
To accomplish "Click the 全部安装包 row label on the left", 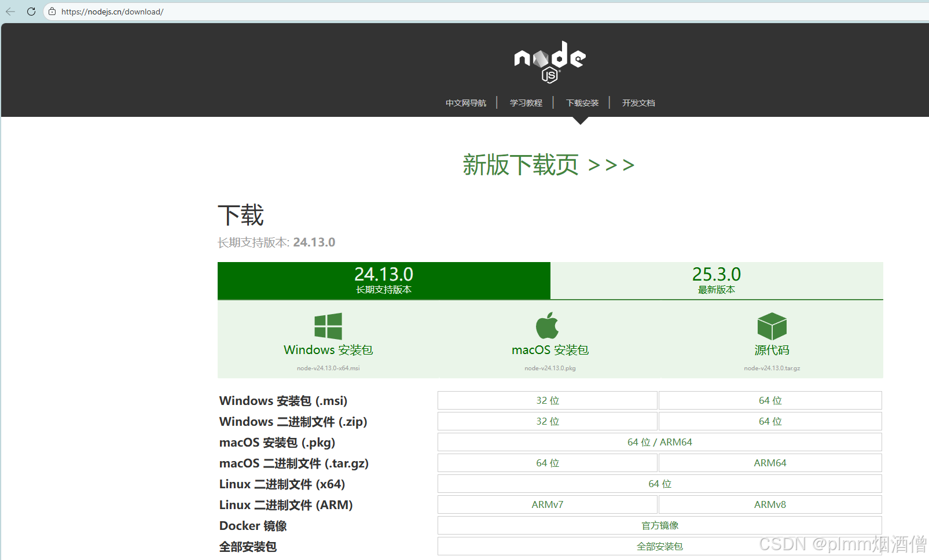I will tap(248, 547).
